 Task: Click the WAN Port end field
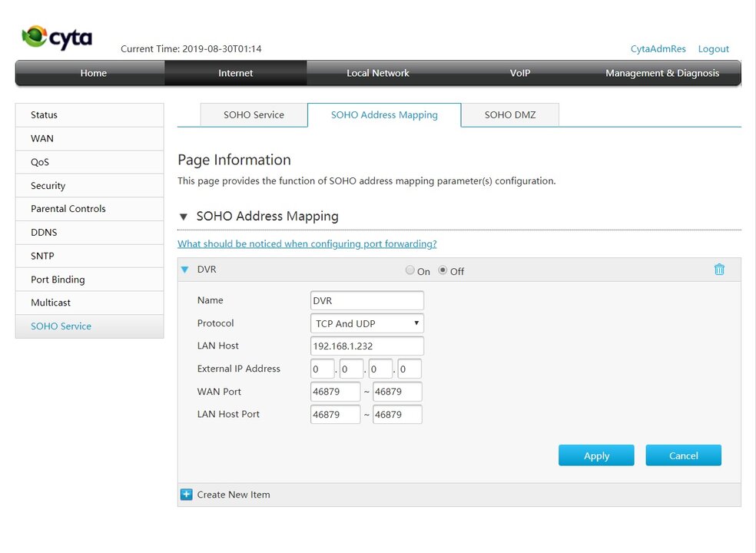[397, 392]
